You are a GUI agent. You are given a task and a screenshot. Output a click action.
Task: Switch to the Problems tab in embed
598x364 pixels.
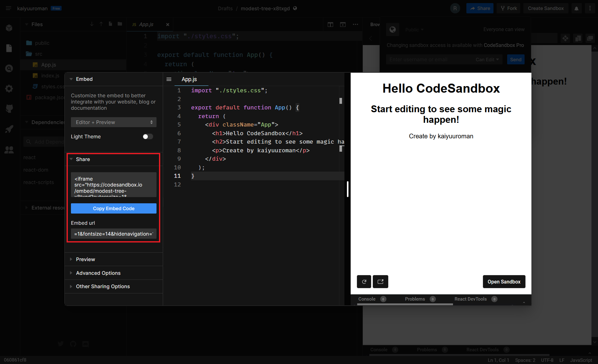point(415,299)
